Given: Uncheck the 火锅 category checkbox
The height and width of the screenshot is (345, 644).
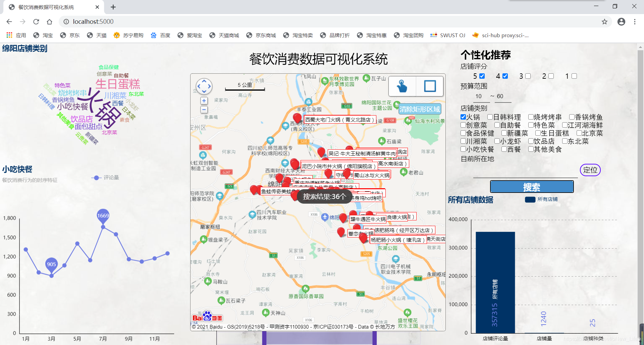Looking at the screenshot, I should click(463, 117).
